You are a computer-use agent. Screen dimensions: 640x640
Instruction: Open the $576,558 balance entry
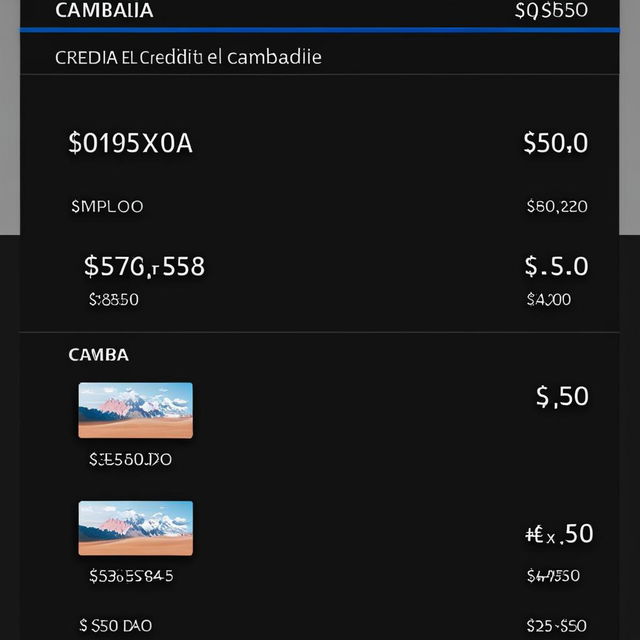pyautogui.click(x=144, y=267)
